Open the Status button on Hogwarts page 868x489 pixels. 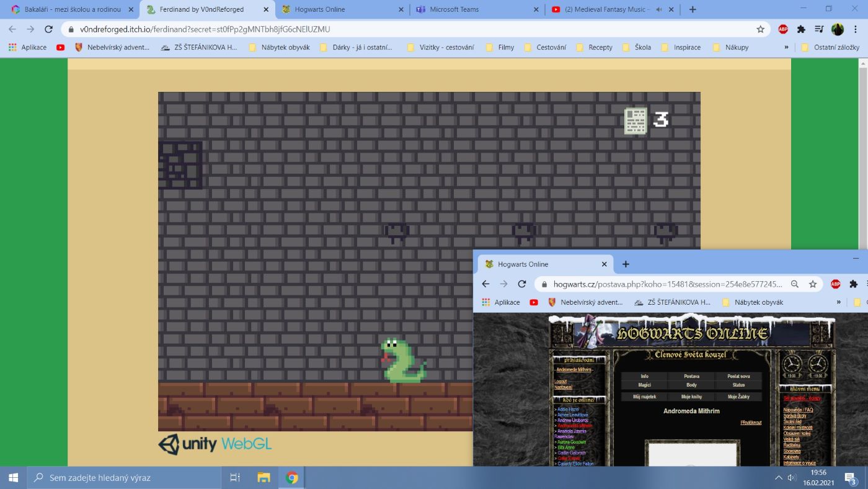[738, 385]
